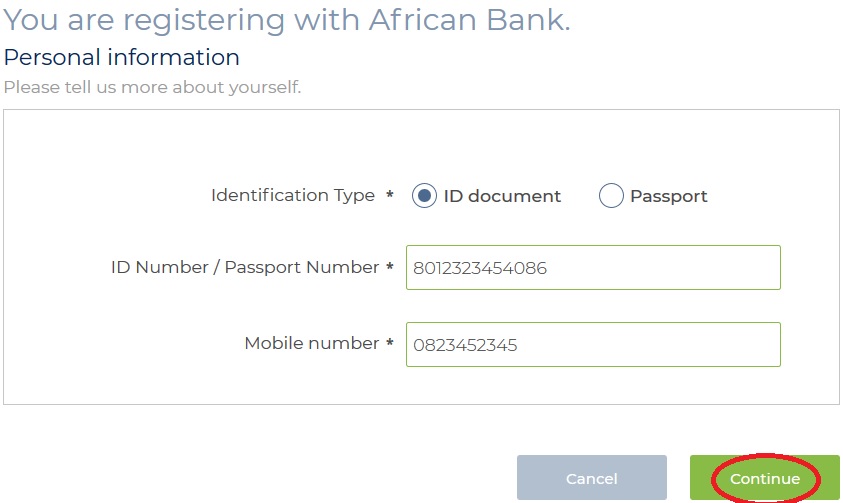Select the ID document radio button
The height and width of the screenshot is (503, 843).
pos(424,196)
